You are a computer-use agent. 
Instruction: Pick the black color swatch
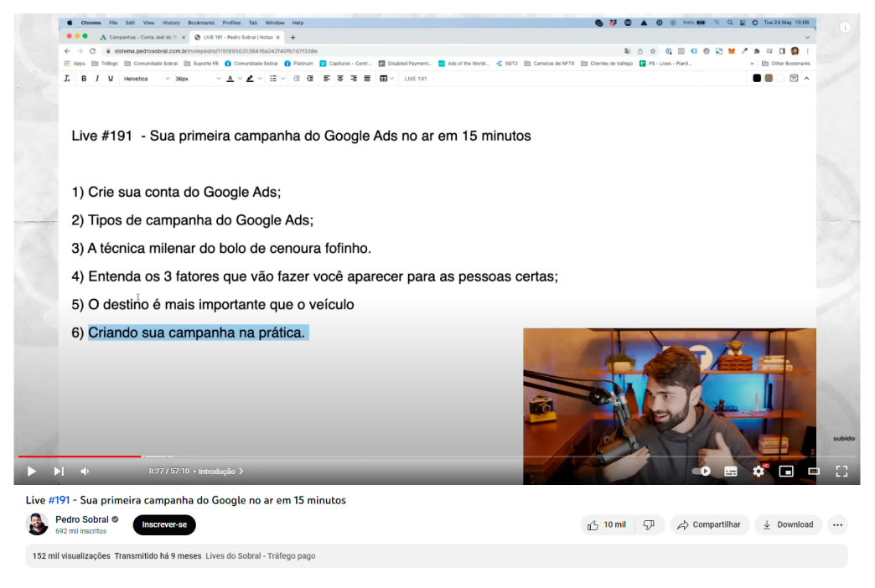pos(757,78)
